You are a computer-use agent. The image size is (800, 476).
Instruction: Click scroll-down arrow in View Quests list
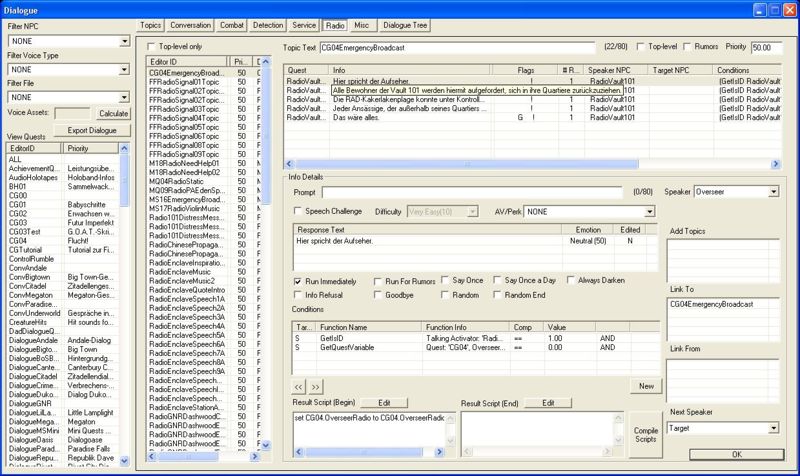124,461
